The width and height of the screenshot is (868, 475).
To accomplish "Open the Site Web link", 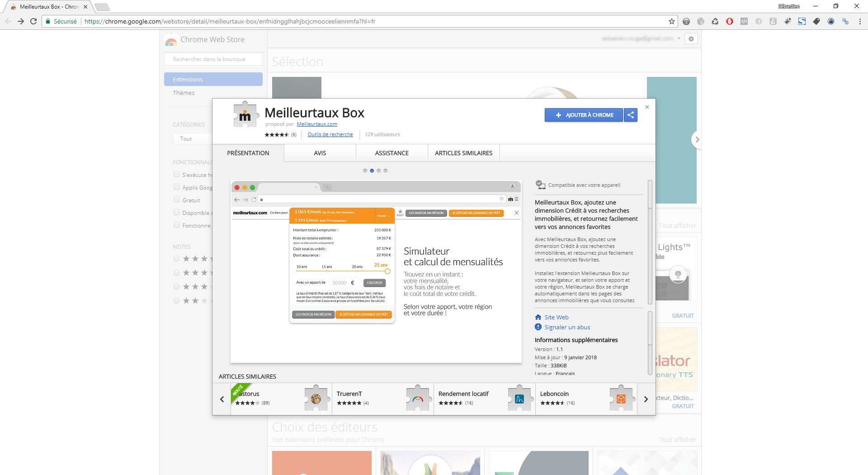I will [557, 317].
